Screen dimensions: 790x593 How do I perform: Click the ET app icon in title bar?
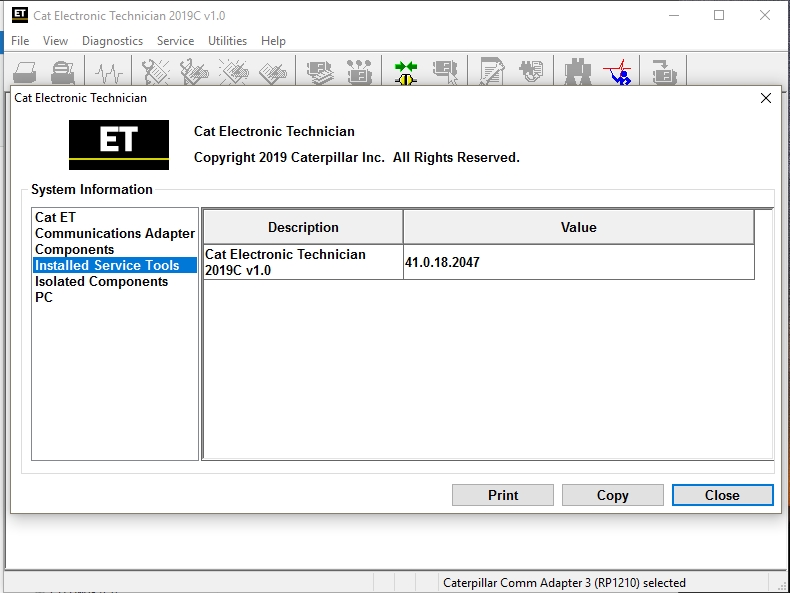coord(20,15)
